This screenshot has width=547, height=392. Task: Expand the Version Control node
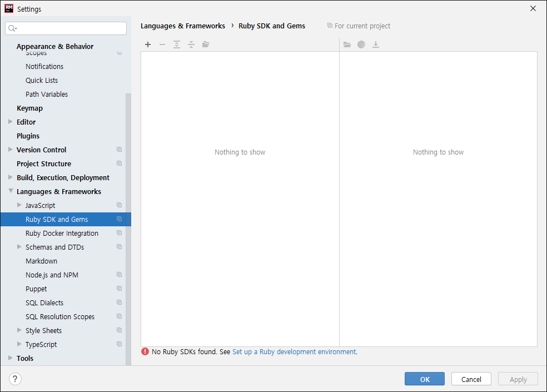(11, 150)
